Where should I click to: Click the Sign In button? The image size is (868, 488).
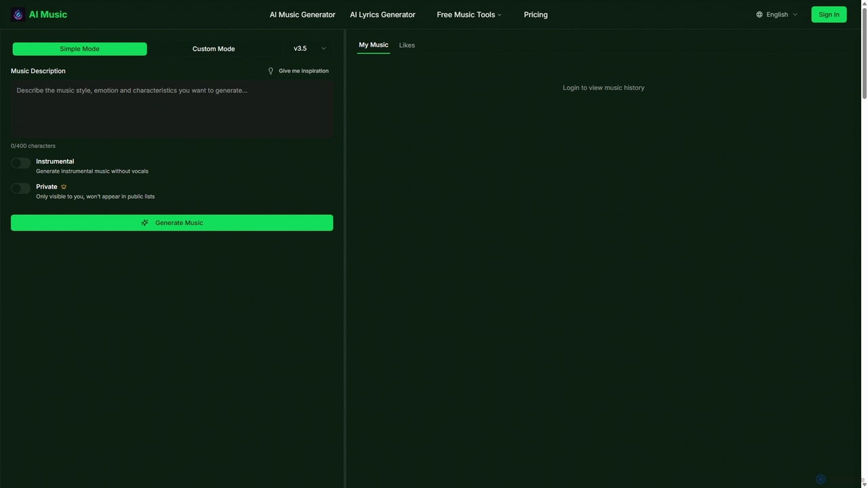[x=829, y=14]
